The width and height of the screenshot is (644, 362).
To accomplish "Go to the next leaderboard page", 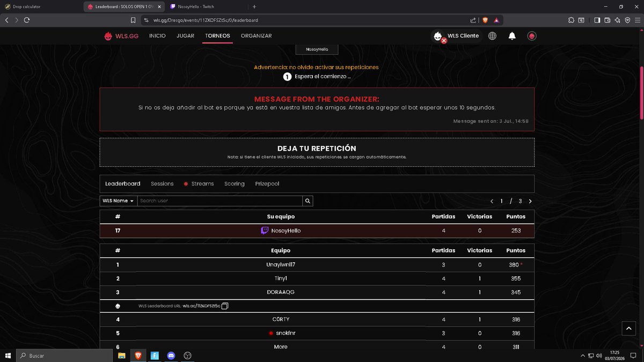I will tap(530, 201).
